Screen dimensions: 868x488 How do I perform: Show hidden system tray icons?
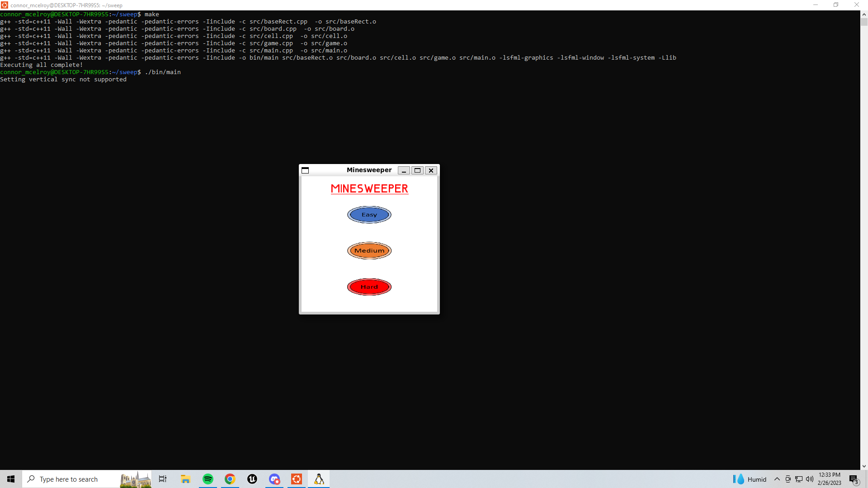(x=777, y=479)
